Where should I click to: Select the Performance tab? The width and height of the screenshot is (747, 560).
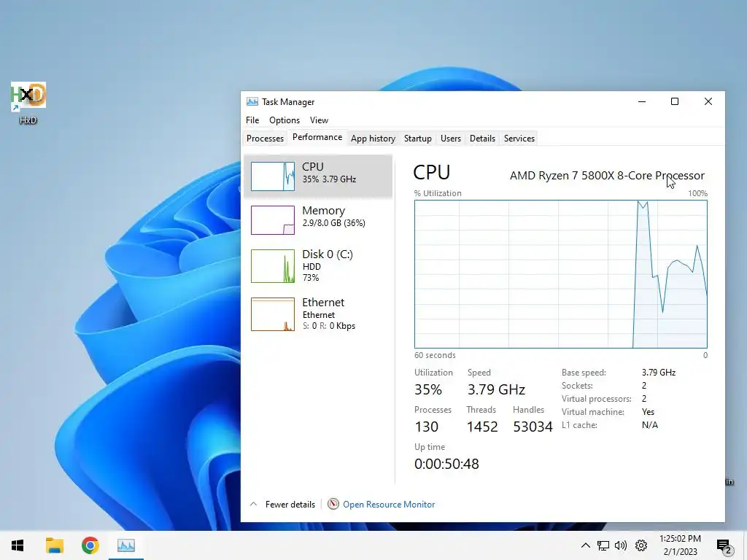click(317, 137)
